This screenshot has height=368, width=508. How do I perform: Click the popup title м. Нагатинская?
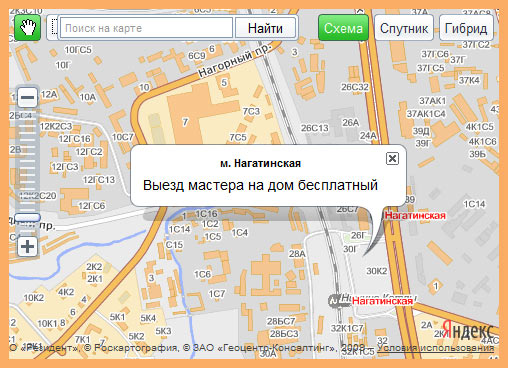click(261, 163)
